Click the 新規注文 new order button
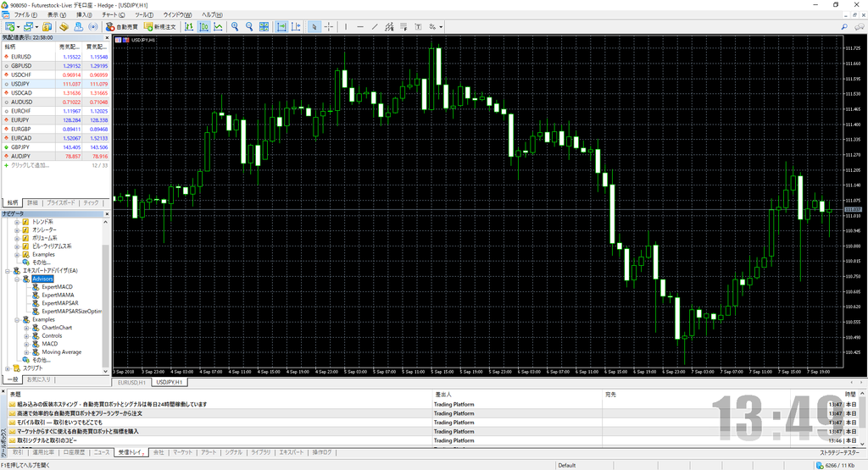Screen dimensions: 868x470 point(160,26)
